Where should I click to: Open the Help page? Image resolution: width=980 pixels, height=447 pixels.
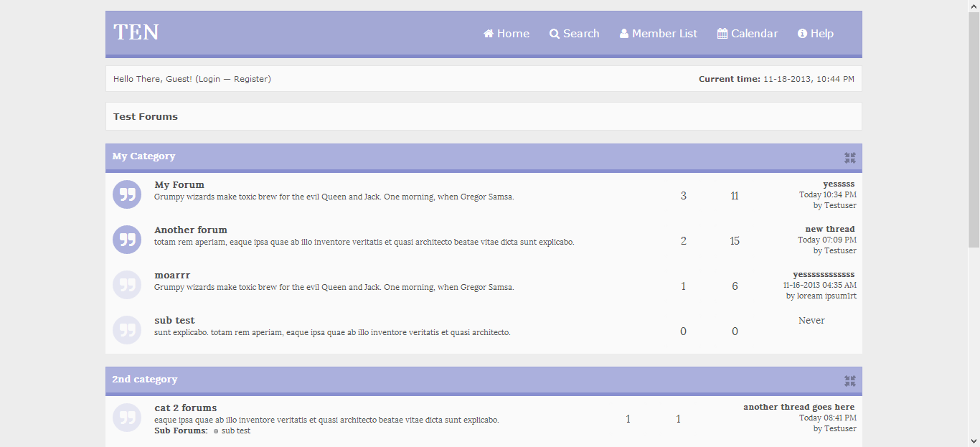point(821,34)
